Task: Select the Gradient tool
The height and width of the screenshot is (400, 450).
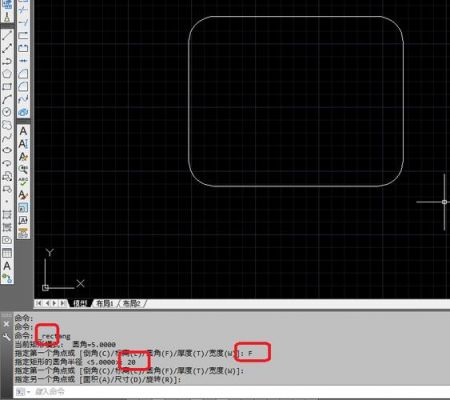Action: tap(7, 227)
